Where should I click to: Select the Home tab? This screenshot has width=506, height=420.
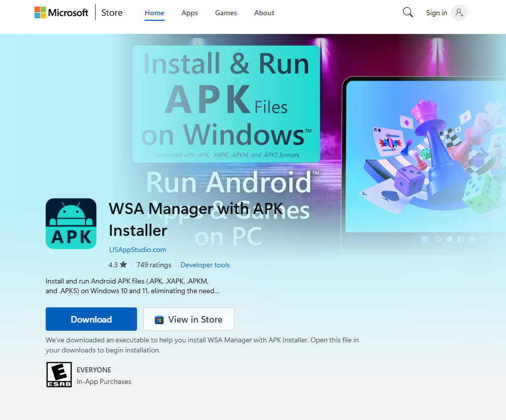pyautogui.click(x=154, y=13)
